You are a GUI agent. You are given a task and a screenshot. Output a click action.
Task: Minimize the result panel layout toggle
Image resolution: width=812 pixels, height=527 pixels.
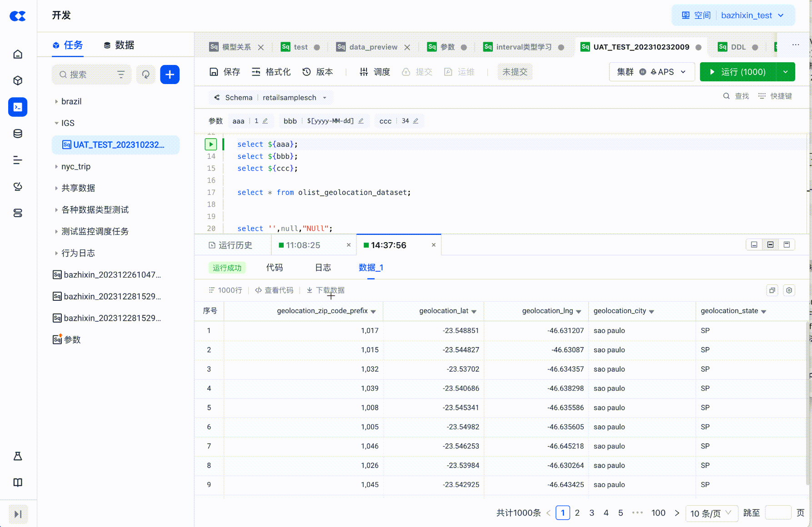click(x=754, y=245)
